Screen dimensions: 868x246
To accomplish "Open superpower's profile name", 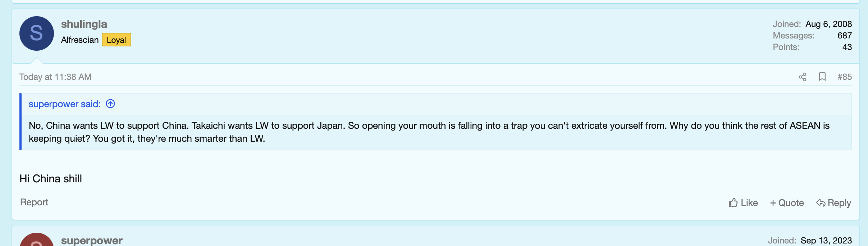I will click(92, 240).
